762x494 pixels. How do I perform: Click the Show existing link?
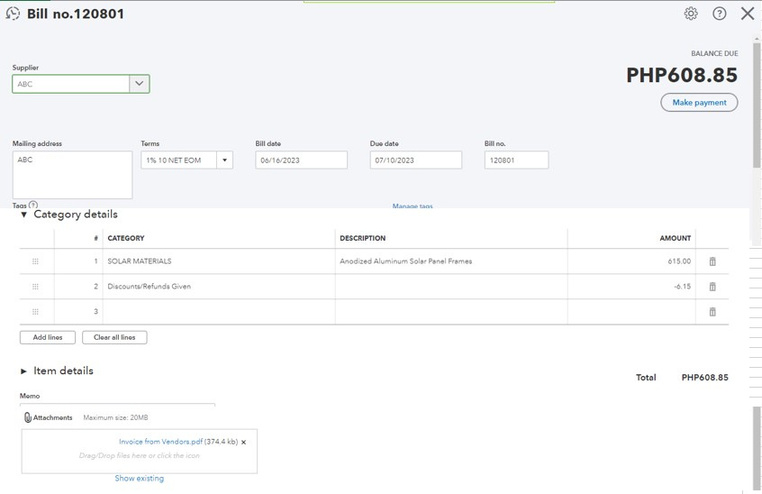point(139,478)
